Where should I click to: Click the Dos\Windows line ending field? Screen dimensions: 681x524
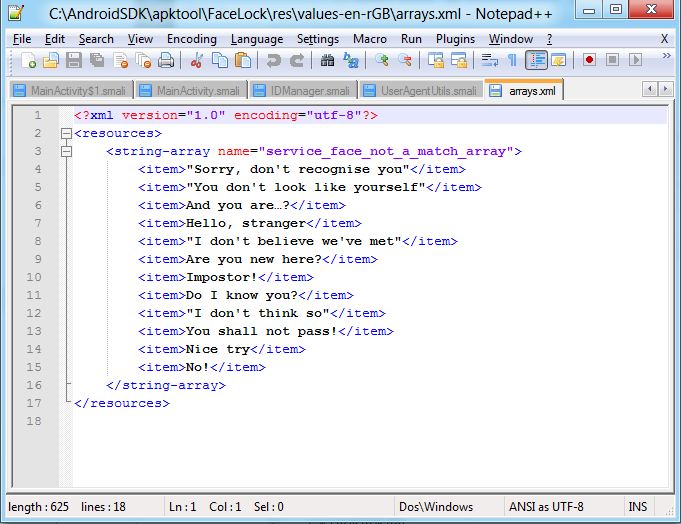pyautogui.click(x=436, y=507)
